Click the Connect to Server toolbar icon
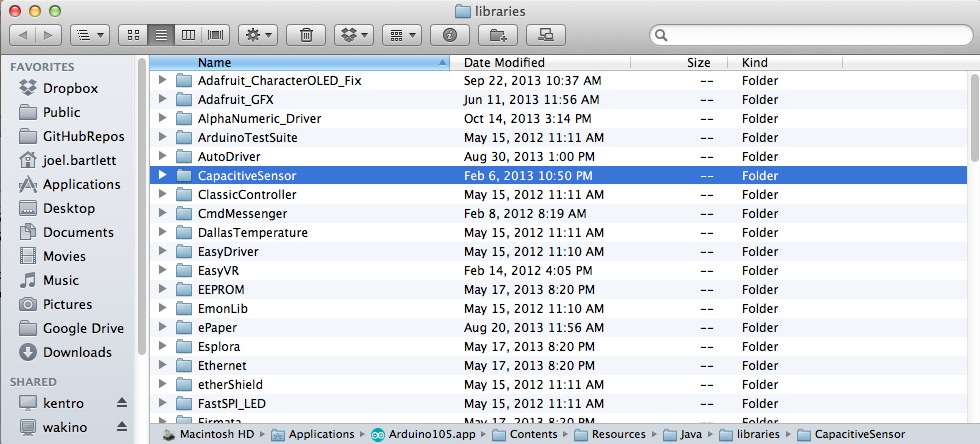 click(546, 35)
